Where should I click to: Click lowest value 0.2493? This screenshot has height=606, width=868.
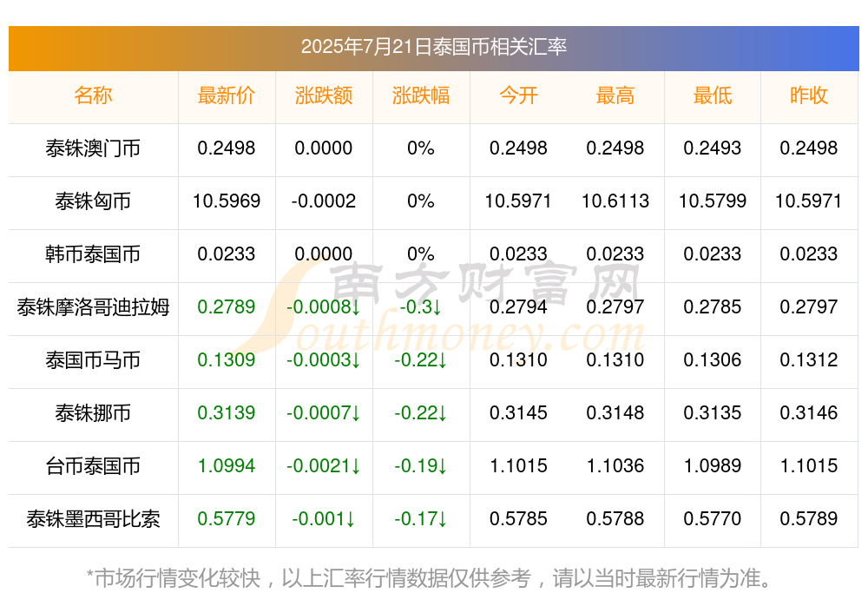[x=713, y=148]
